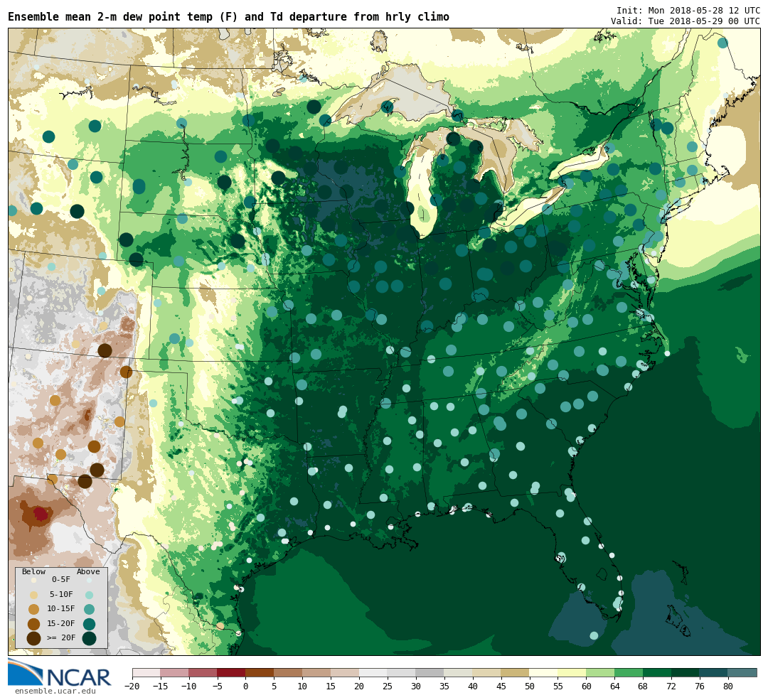768x700 pixels.
Task: Click the light green 60 to 64 colorbar swatch
Action: (x=600, y=673)
